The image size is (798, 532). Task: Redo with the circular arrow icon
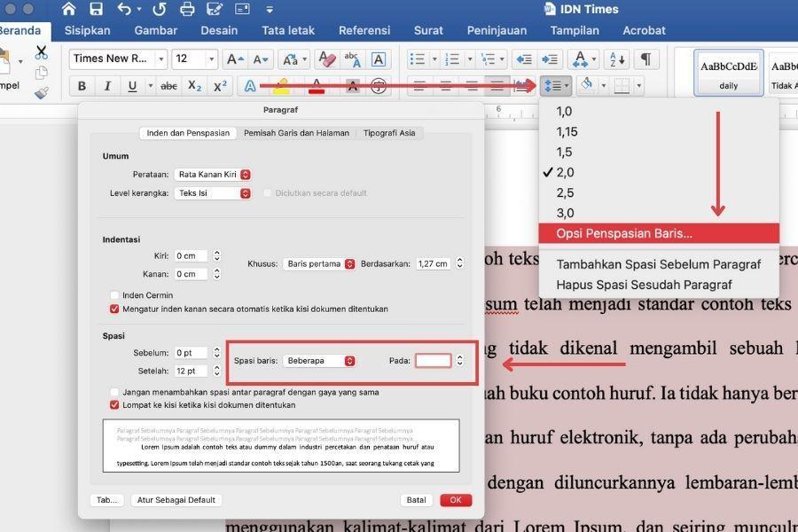click(160, 9)
